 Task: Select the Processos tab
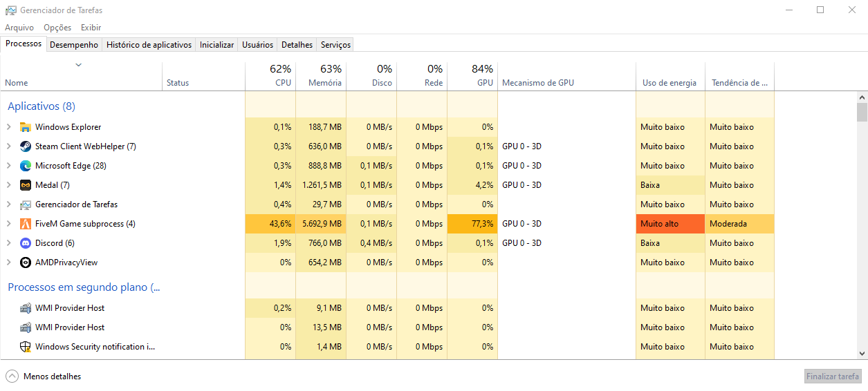[24, 44]
